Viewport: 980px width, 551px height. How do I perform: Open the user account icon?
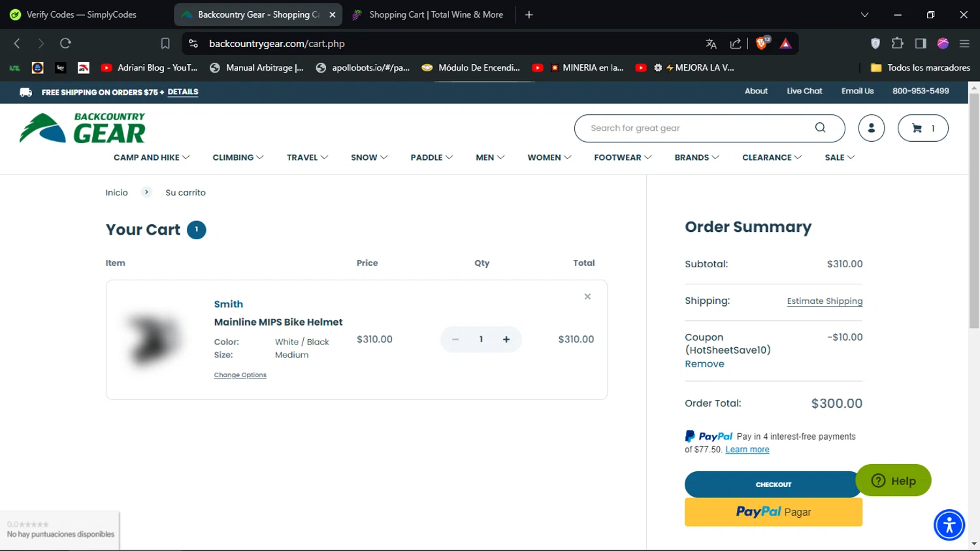tap(872, 128)
